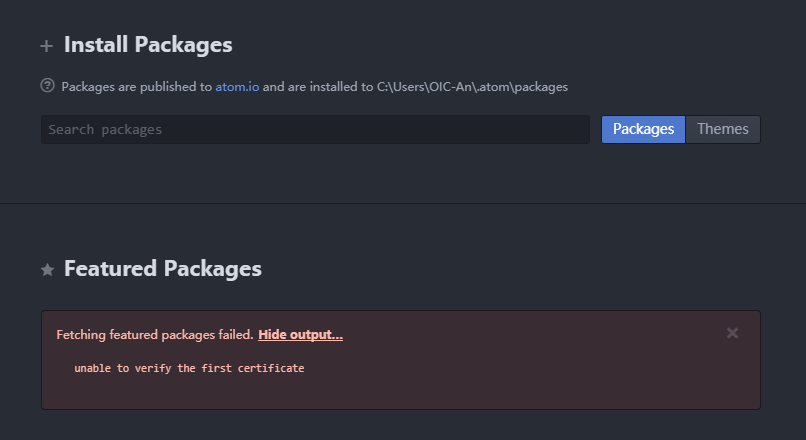Close the featured packages error panel
The width and height of the screenshot is (806, 440).
pos(732,333)
